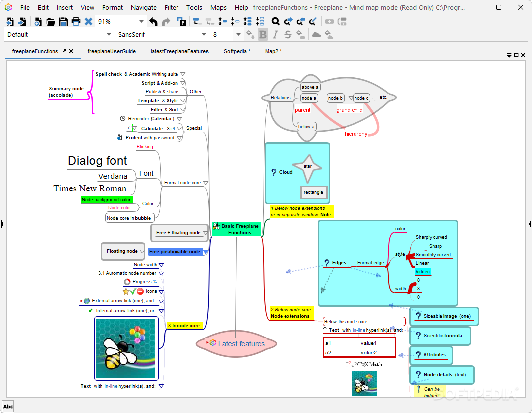Go to the next map icon
This screenshot has width=532, height=413.
click(22, 22)
